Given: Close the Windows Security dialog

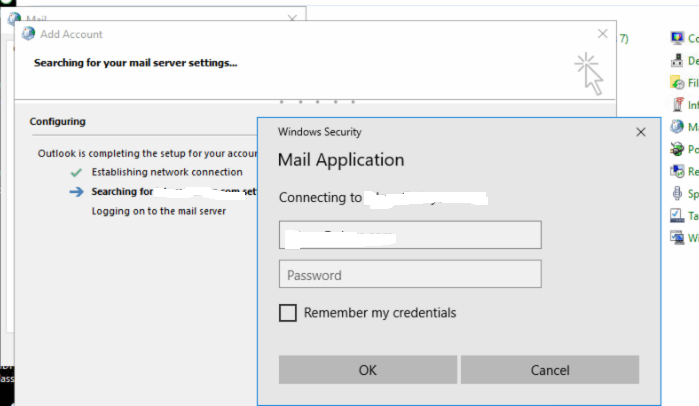Looking at the screenshot, I should click(x=641, y=132).
